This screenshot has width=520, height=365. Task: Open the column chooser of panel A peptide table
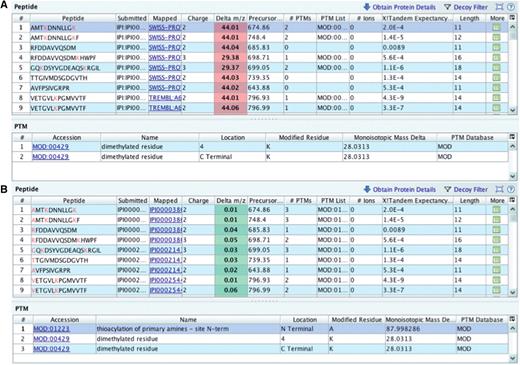pyautogui.click(x=513, y=18)
